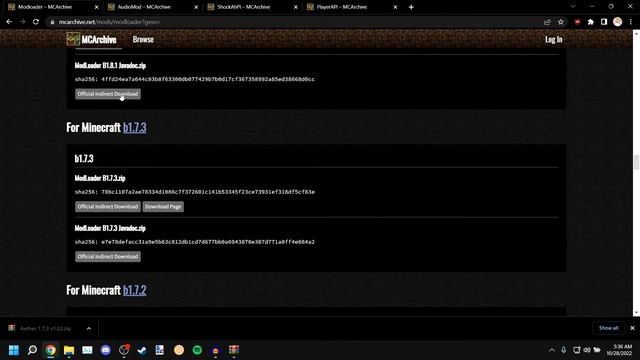The image size is (640, 360).
Task: Open the Browse menu item
Action: tap(143, 40)
